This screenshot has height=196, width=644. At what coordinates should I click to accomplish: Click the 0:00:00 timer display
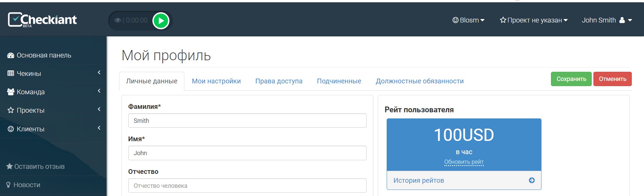136,20
